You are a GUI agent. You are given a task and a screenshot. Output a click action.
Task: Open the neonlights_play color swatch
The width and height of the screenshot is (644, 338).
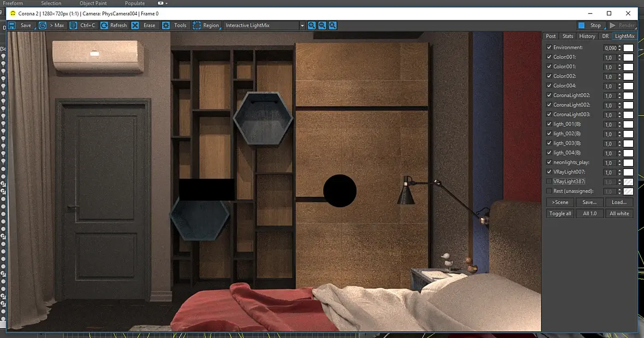pyautogui.click(x=628, y=163)
